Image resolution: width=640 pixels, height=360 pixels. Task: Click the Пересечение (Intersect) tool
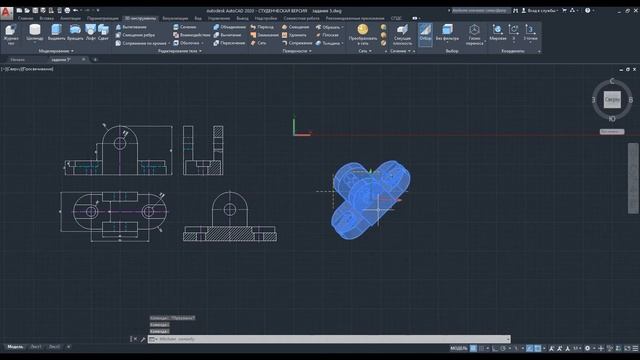(x=229, y=43)
